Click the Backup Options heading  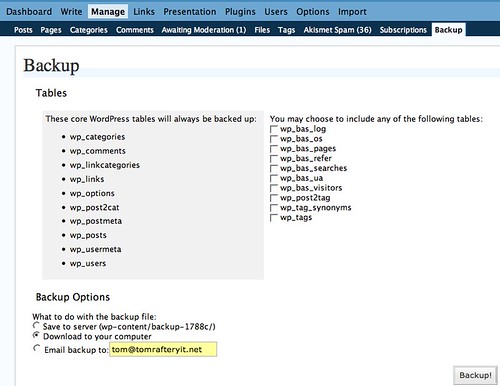coord(73,297)
